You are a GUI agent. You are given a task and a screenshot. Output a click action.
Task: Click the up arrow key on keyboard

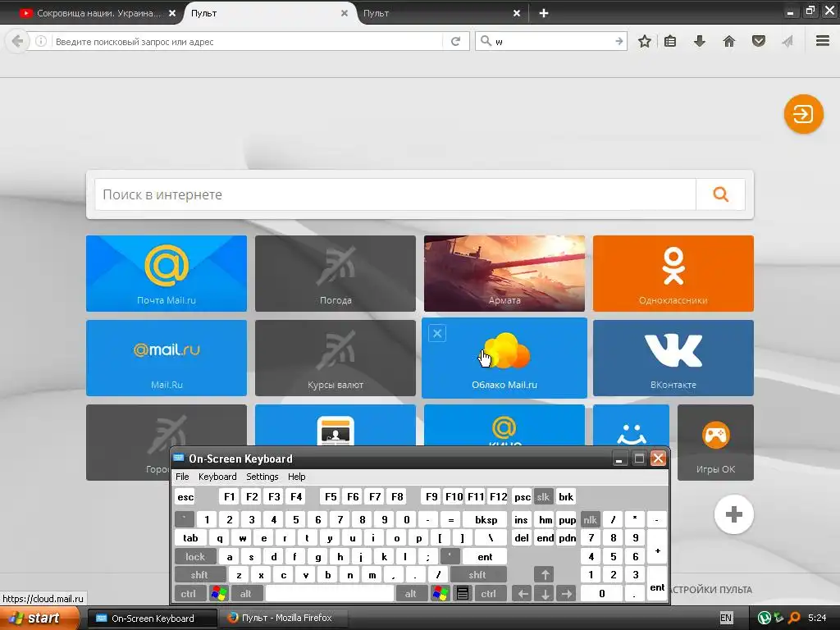pos(545,575)
